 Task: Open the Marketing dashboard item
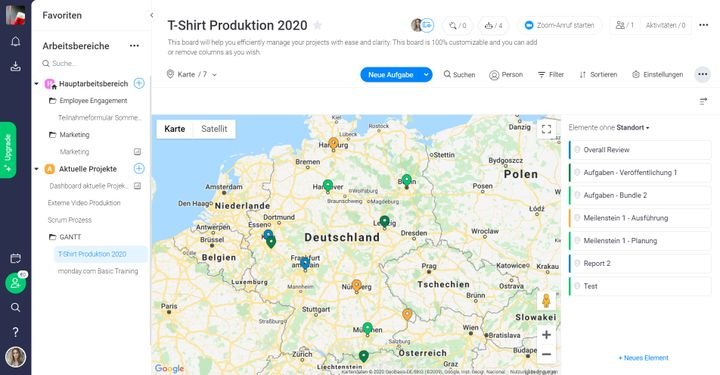click(74, 151)
